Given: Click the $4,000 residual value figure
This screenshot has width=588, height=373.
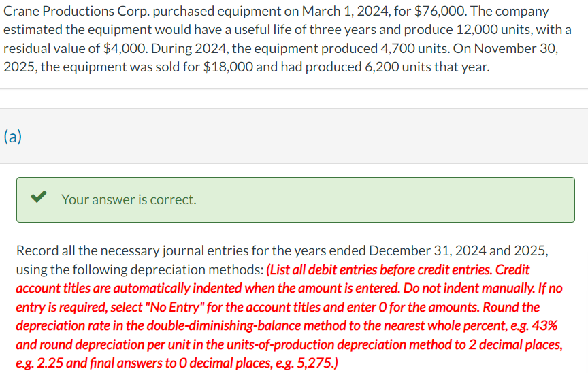Looking at the screenshot, I should [x=125, y=48].
